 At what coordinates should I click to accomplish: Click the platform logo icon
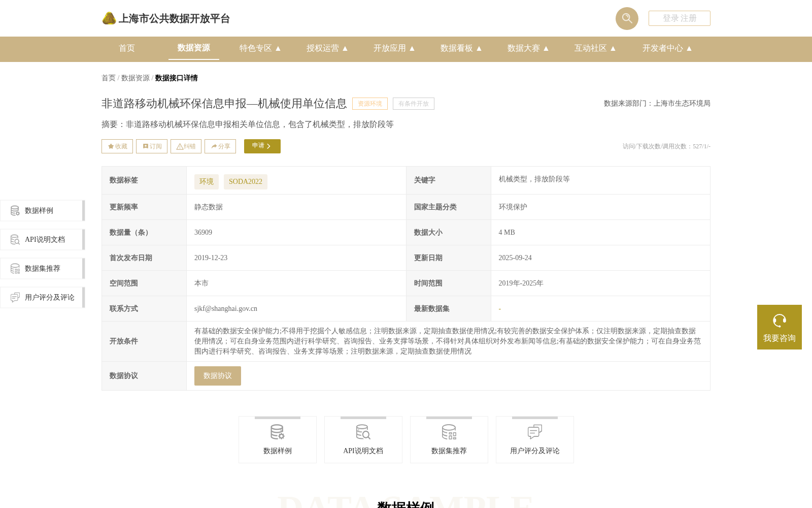click(109, 19)
